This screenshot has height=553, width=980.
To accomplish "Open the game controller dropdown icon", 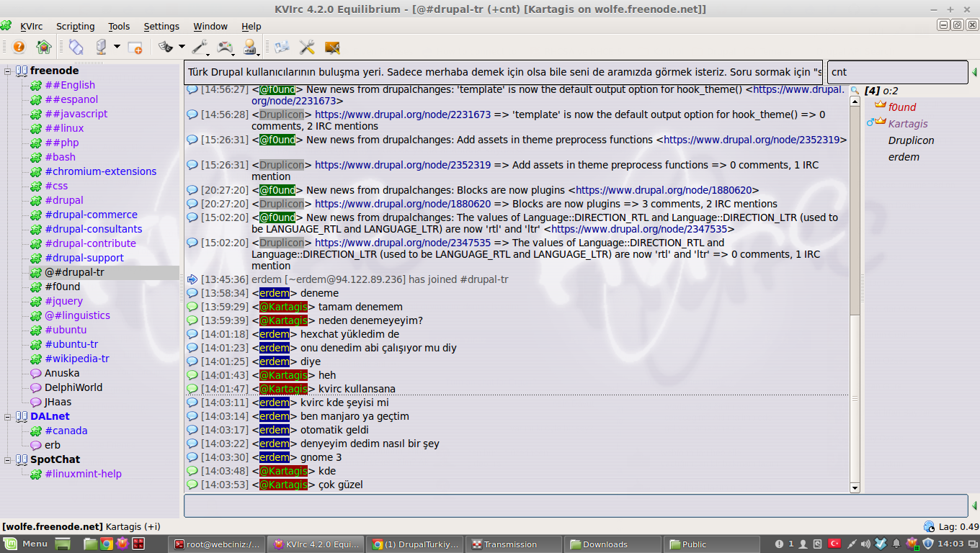I will pyautogui.click(x=226, y=48).
